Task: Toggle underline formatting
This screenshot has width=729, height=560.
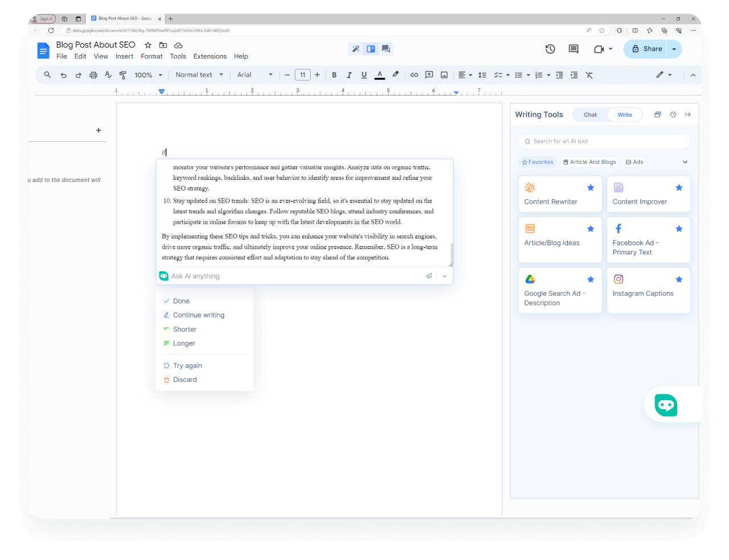Action: 364,75
